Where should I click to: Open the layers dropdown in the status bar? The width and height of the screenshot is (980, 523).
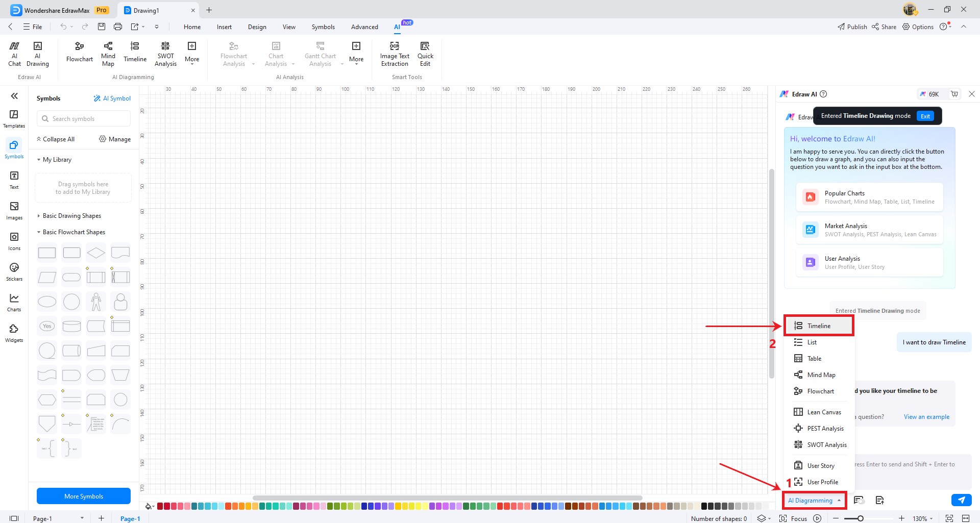coord(764,518)
